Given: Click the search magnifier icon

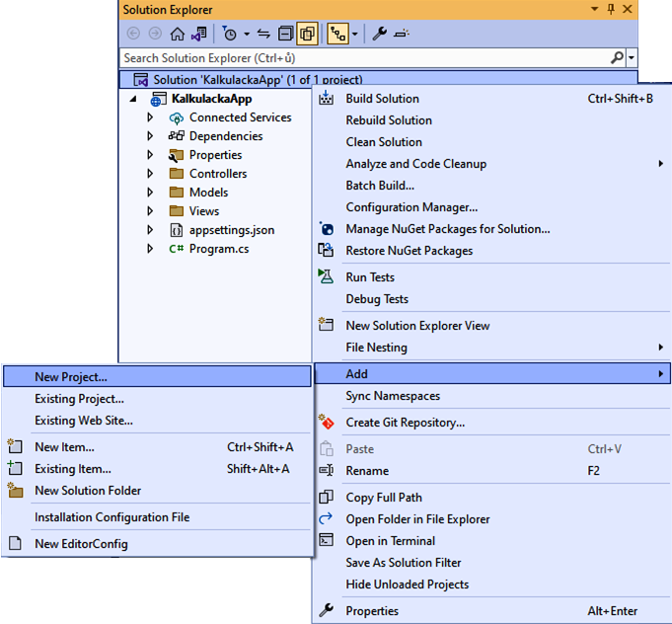Looking at the screenshot, I should coord(617,58).
